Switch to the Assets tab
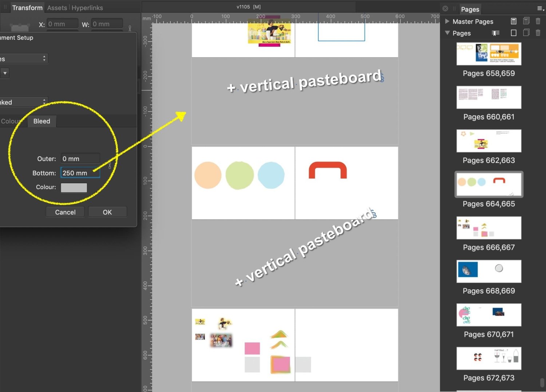546x392 pixels. (57, 8)
